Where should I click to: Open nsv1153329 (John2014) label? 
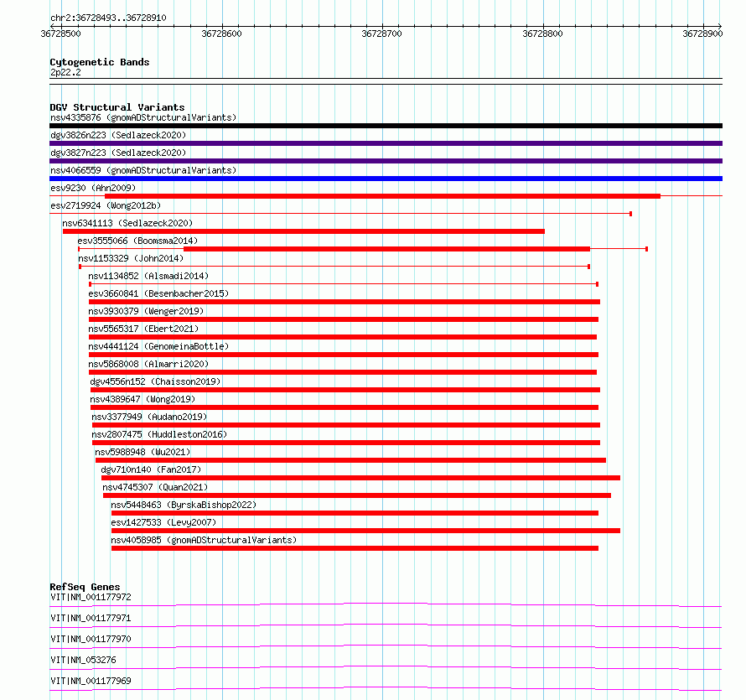pyautogui.click(x=131, y=258)
